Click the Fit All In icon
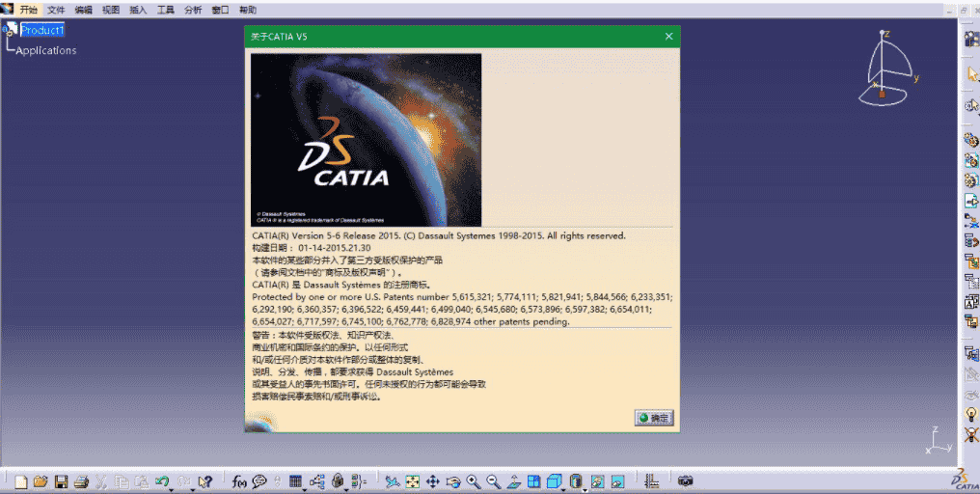 coord(412,480)
